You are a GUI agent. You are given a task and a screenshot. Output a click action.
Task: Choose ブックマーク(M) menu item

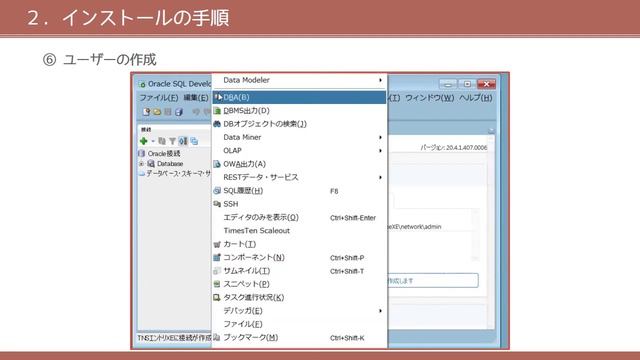(x=299, y=338)
